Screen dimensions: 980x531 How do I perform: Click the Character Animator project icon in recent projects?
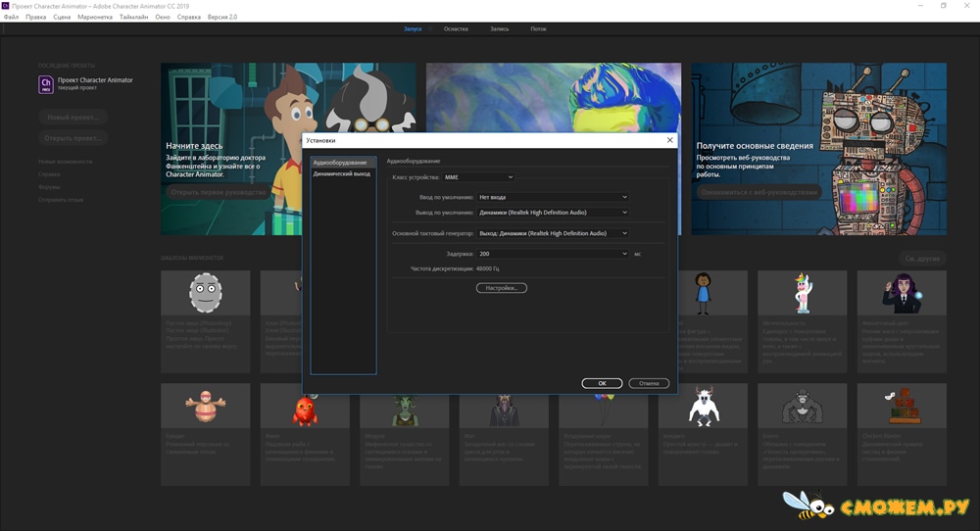pyautogui.click(x=46, y=84)
